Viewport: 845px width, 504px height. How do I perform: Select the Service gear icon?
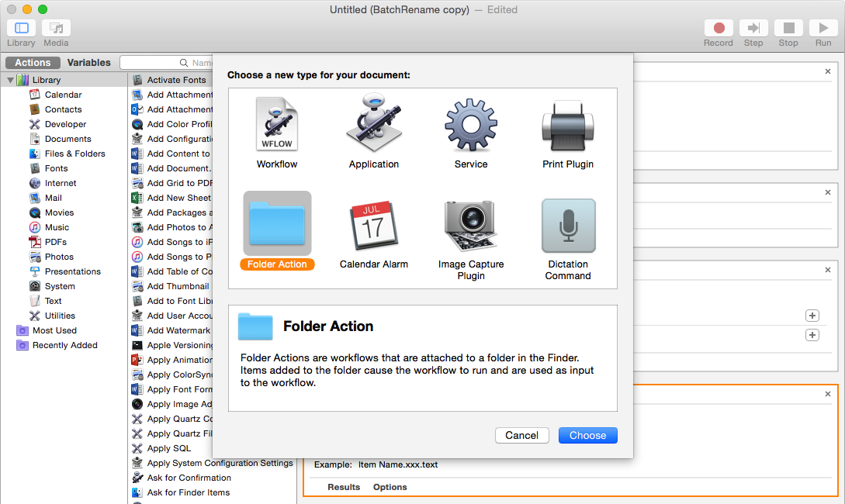click(470, 126)
